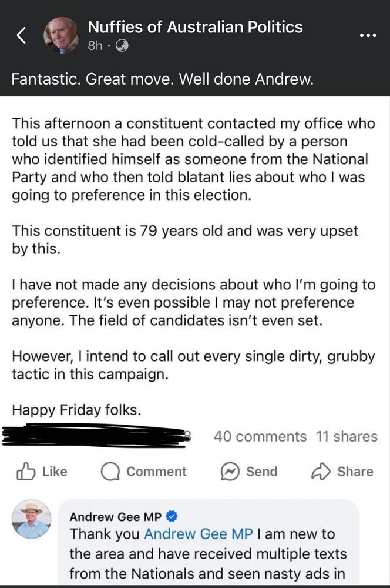
Task: See who shared the post, 11 shares
Action: pos(344,436)
